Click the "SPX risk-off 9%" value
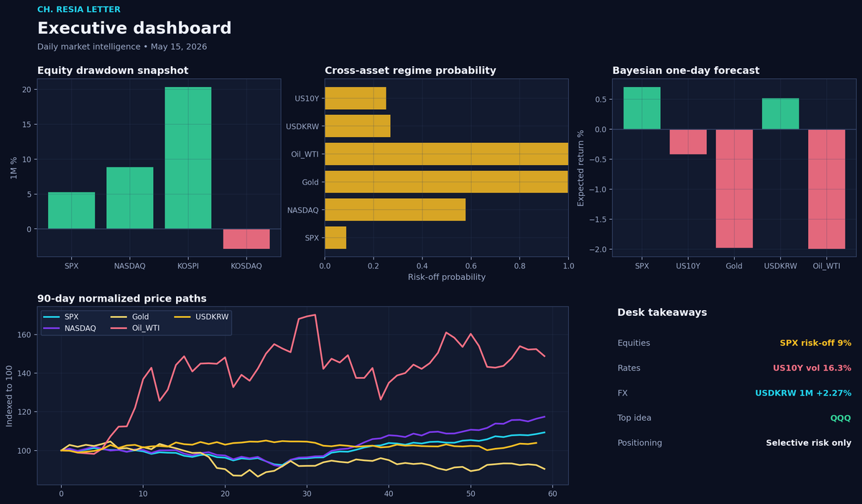862x504 pixels. coord(815,343)
